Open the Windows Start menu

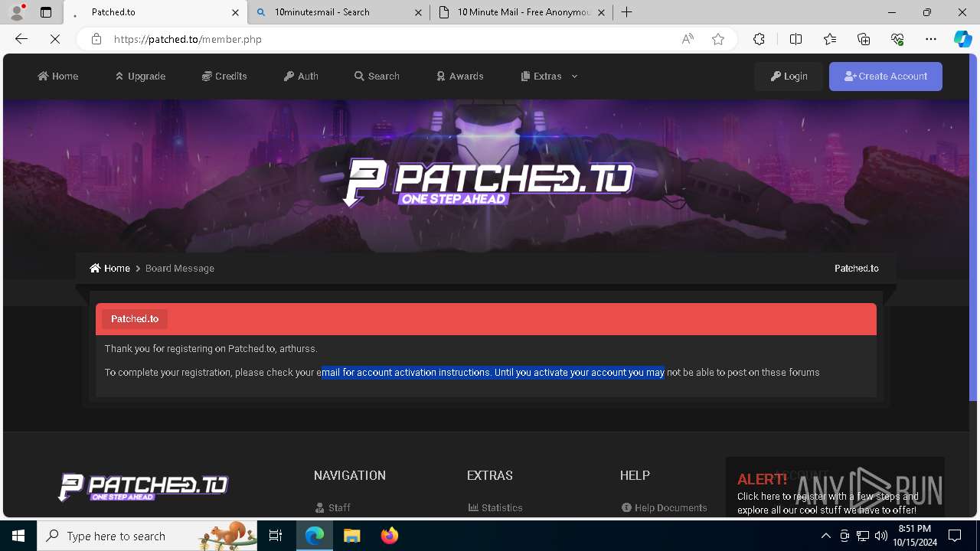click(x=18, y=536)
